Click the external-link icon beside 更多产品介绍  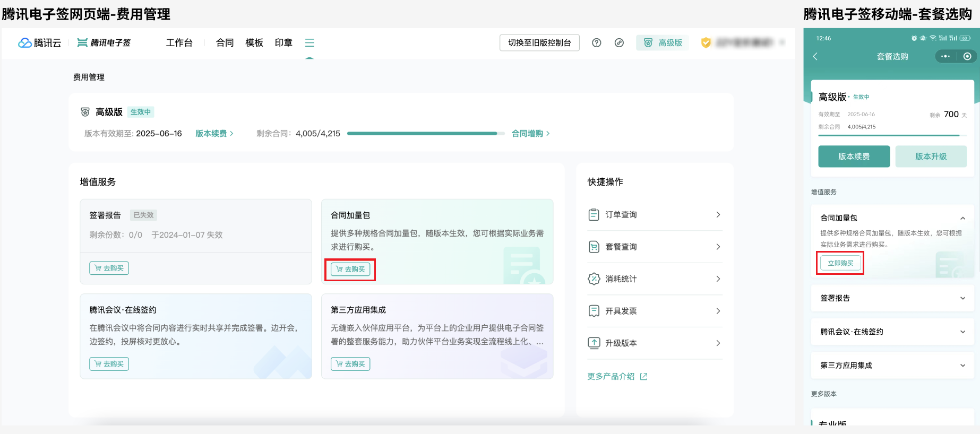click(x=644, y=377)
